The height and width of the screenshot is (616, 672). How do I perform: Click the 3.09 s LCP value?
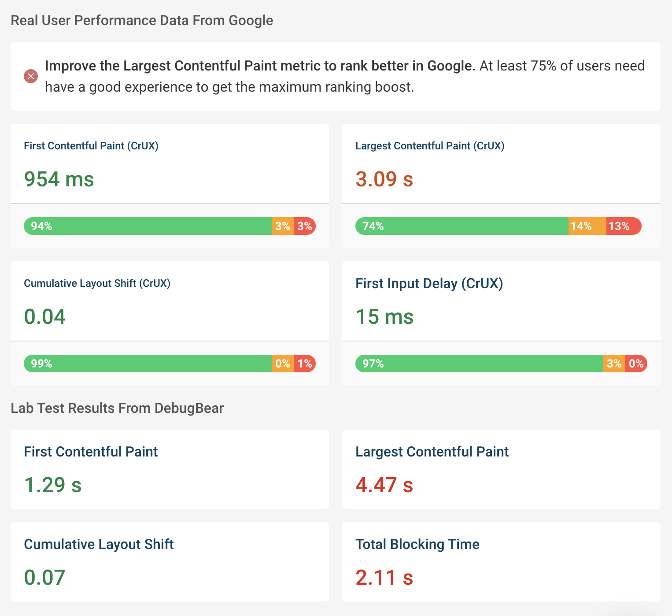click(x=384, y=179)
